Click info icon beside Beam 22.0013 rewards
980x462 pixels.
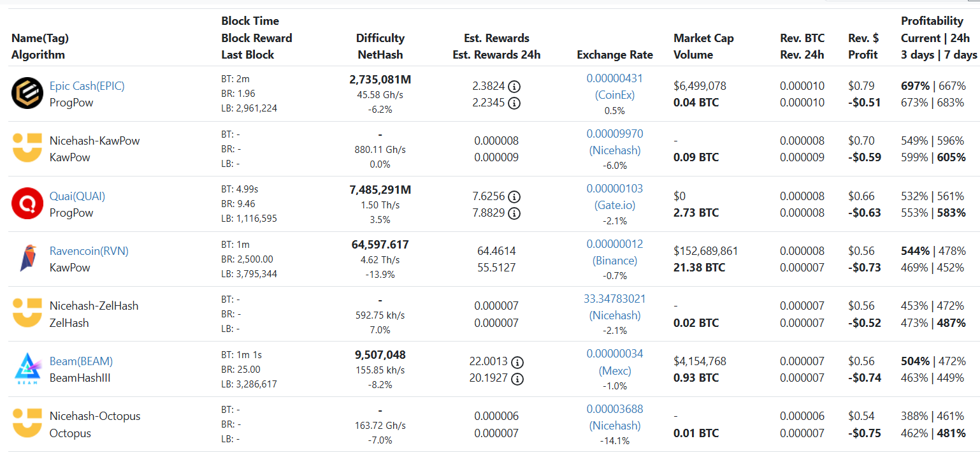point(517,362)
